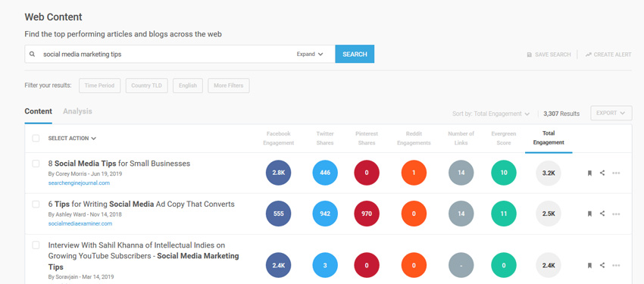Bookmark the 8 Social Media Tips article
644x284 pixels.
coord(589,173)
